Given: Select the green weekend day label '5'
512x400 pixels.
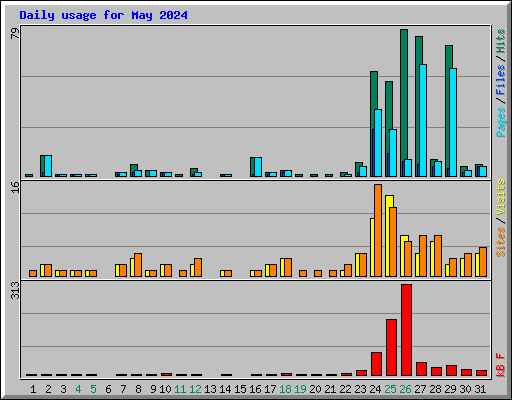Looking at the screenshot, I should point(93,389).
